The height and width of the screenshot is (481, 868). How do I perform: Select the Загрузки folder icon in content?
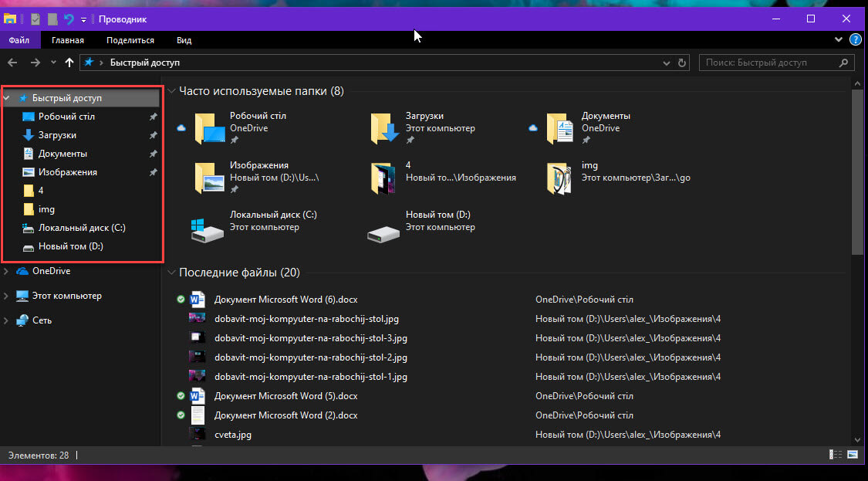coord(385,129)
